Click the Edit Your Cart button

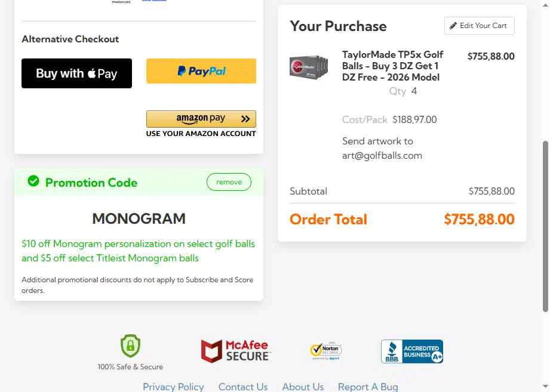click(479, 26)
